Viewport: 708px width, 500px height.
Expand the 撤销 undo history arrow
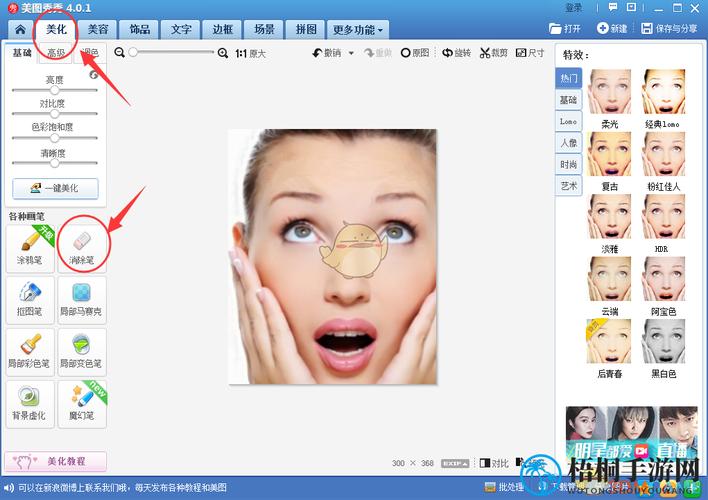[351, 53]
